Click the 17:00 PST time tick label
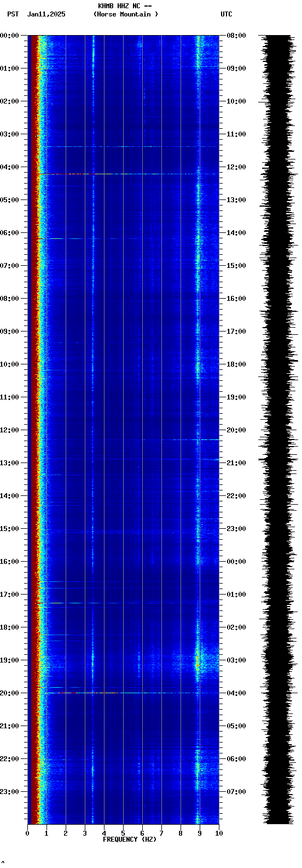Viewport: 302px width, 868px height. 10,595
